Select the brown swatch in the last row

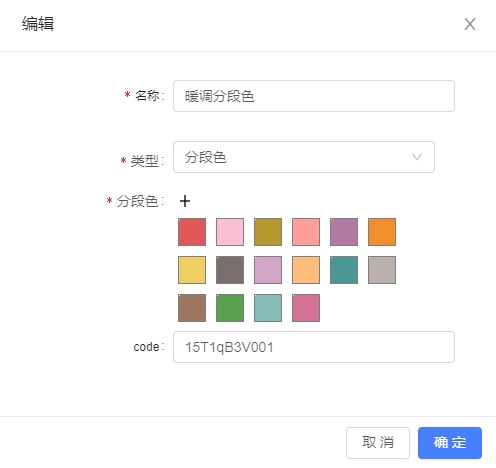coord(192,308)
